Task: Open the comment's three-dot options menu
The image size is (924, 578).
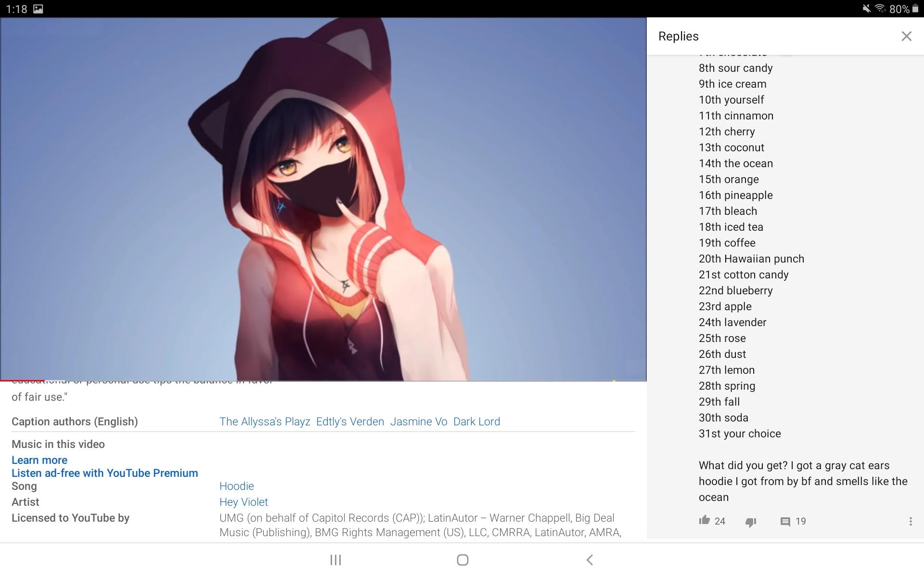Action: [x=910, y=521]
